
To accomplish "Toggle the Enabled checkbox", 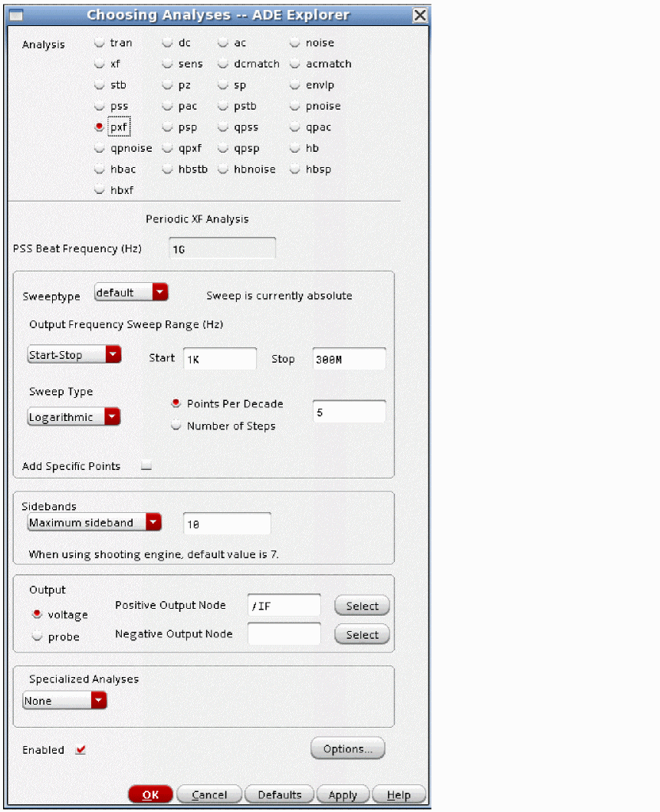I will point(80,749).
